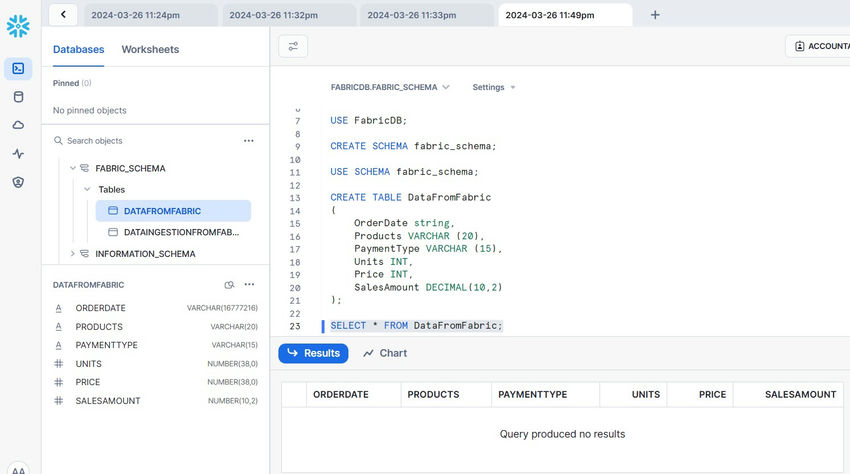850x474 pixels.
Task: Open the Settings dropdown
Action: [x=493, y=87]
